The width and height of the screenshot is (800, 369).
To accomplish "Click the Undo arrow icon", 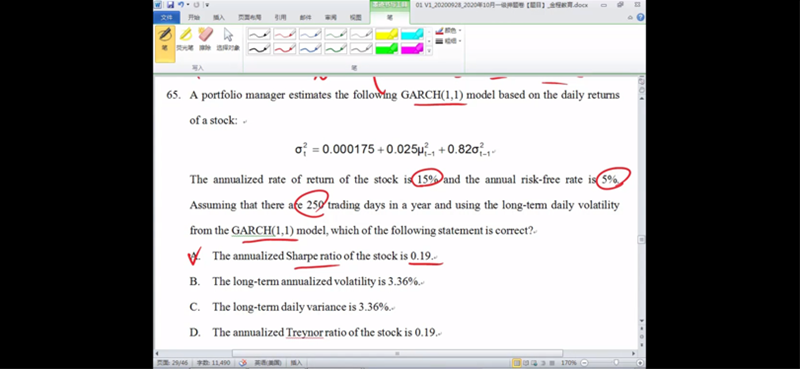I will [x=182, y=5].
